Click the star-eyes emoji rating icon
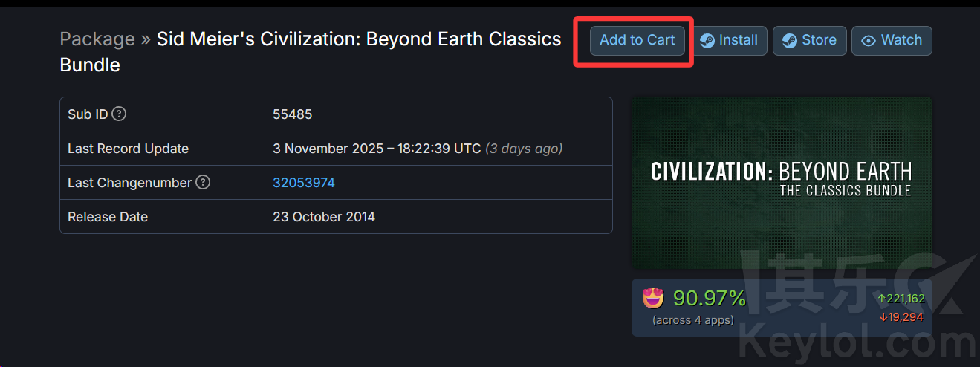 (652, 299)
